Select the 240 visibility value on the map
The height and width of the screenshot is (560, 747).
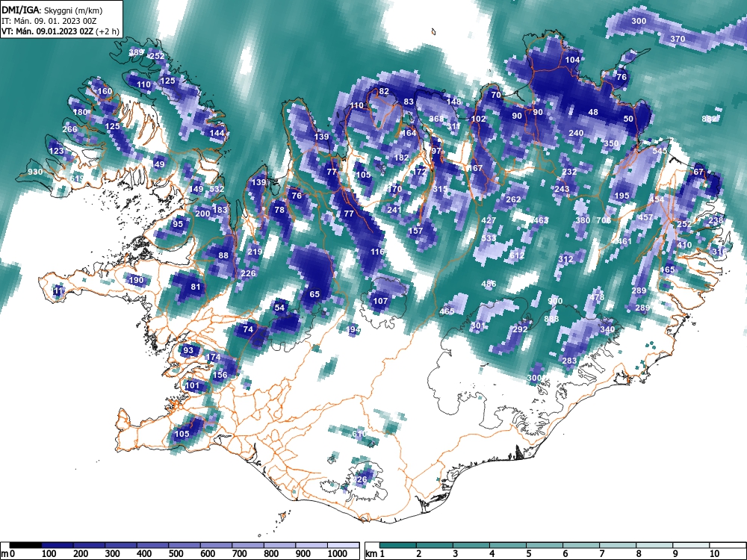576,134
